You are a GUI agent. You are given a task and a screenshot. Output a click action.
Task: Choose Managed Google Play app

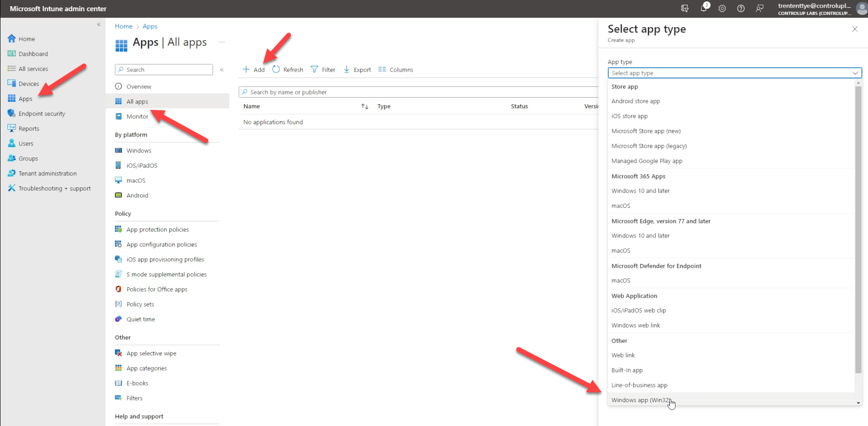[x=647, y=161]
